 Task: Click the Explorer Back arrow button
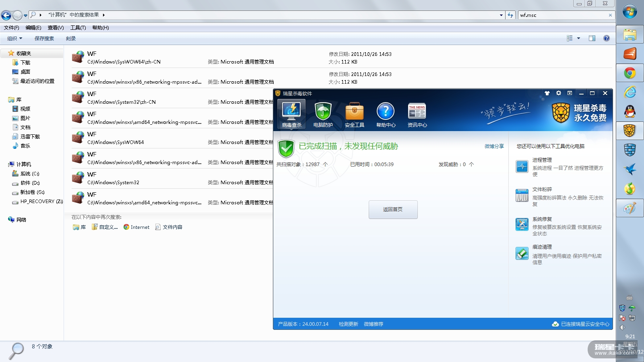point(6,15)
